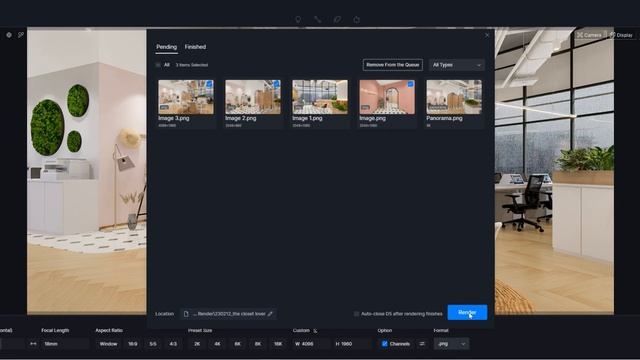This screenshot has height=360, width=640.
Task: Choose the 6K preset size
Action: (237, 344)
